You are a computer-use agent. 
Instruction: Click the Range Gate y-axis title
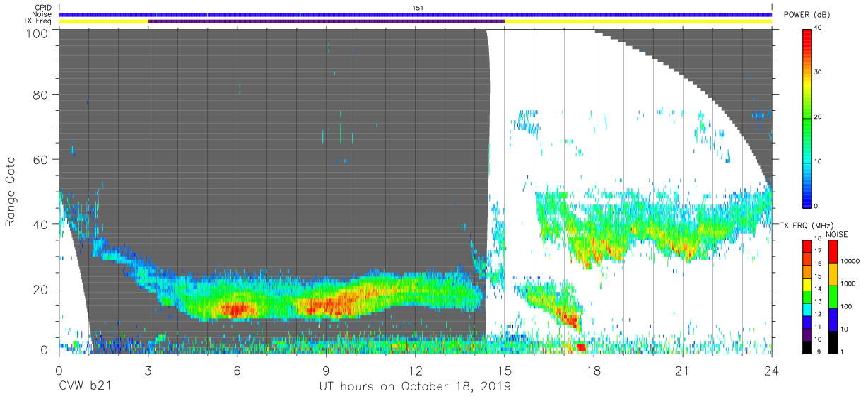click(10, 192)
